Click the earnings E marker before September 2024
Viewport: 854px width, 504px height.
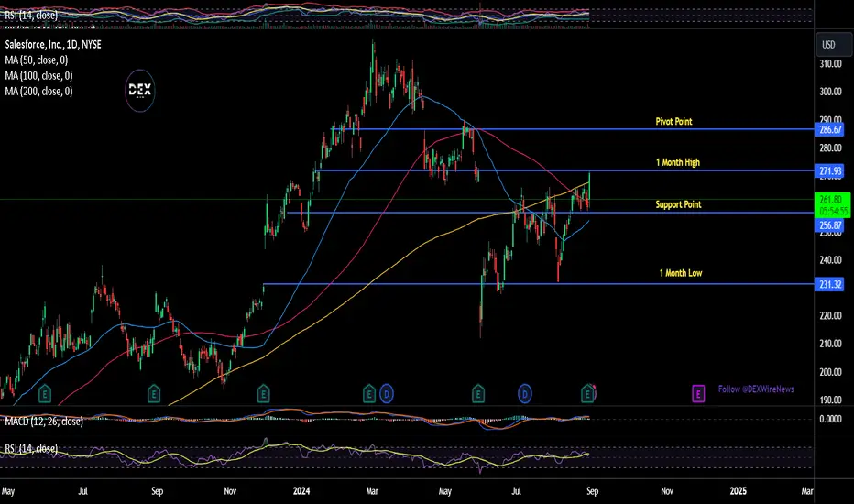(x=587, y=393)
